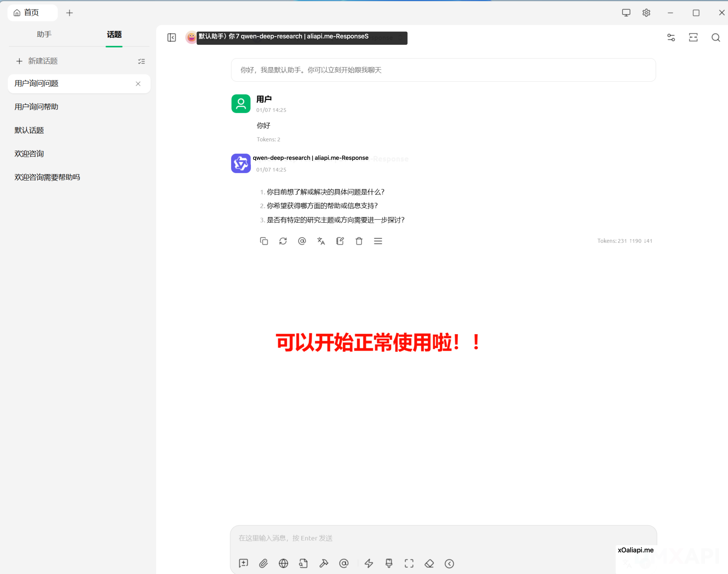Open the message more-options menu icon
The width and height of the screenshot is (728, 574).
pyautogui.click(x=378, y=241)
